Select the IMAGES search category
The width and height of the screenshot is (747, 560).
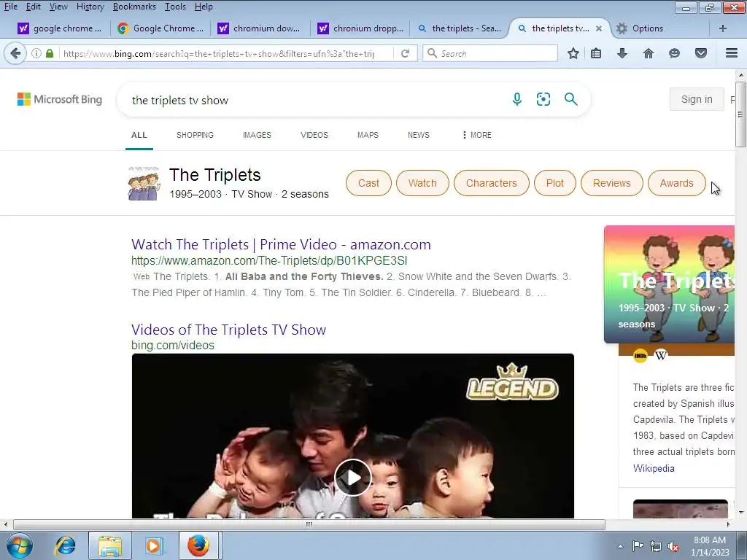coord(257,135)
